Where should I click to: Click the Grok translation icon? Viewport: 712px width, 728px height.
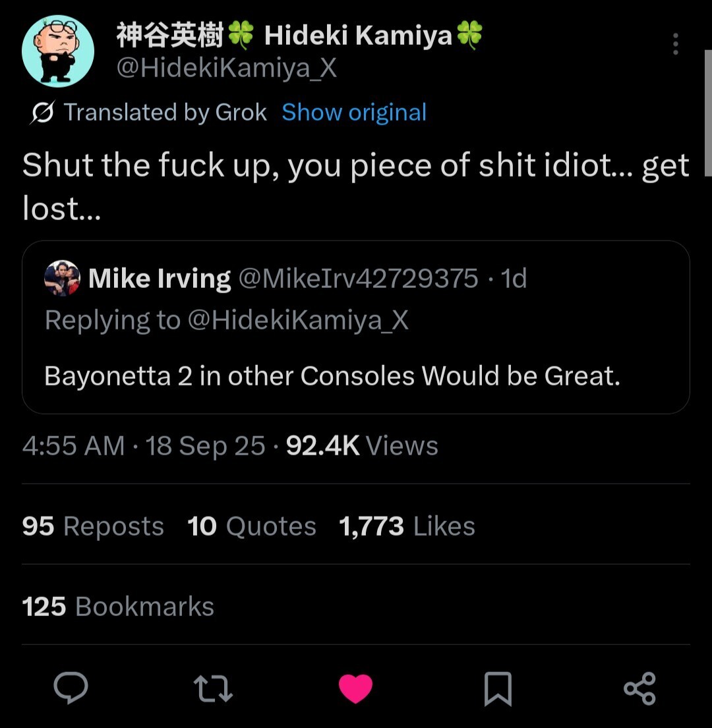pyautogui.click(x=42, y=113)
